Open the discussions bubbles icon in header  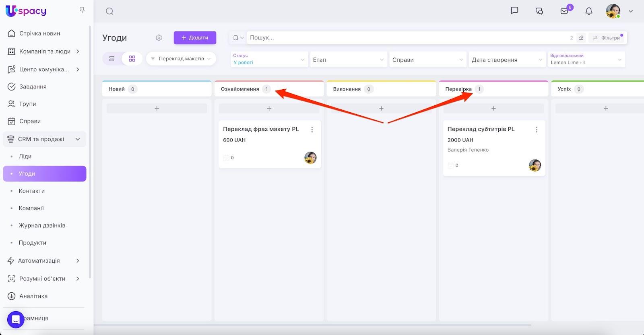[x=539, y=11]
